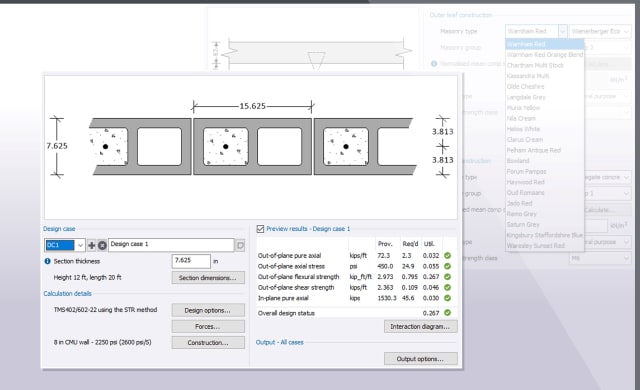
Task: Open Section dimensions dialog
Action: (208, 278)
